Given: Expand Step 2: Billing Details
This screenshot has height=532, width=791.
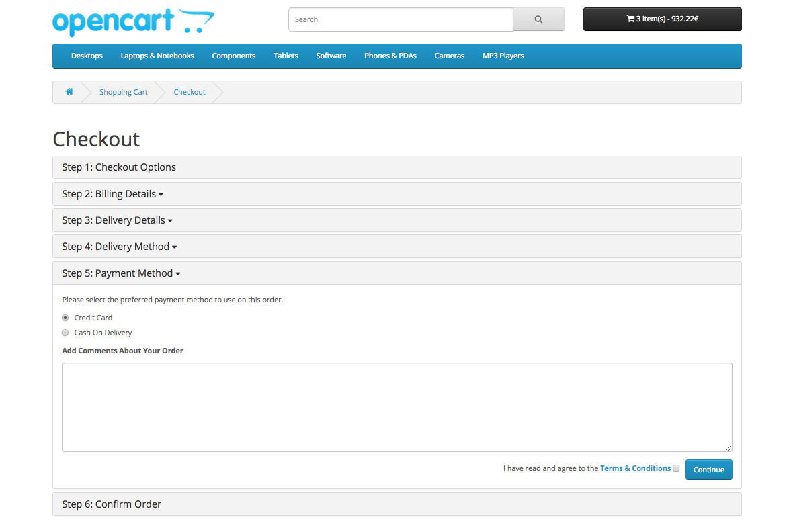Looking at the screenshot, I should tap(112, 194).
